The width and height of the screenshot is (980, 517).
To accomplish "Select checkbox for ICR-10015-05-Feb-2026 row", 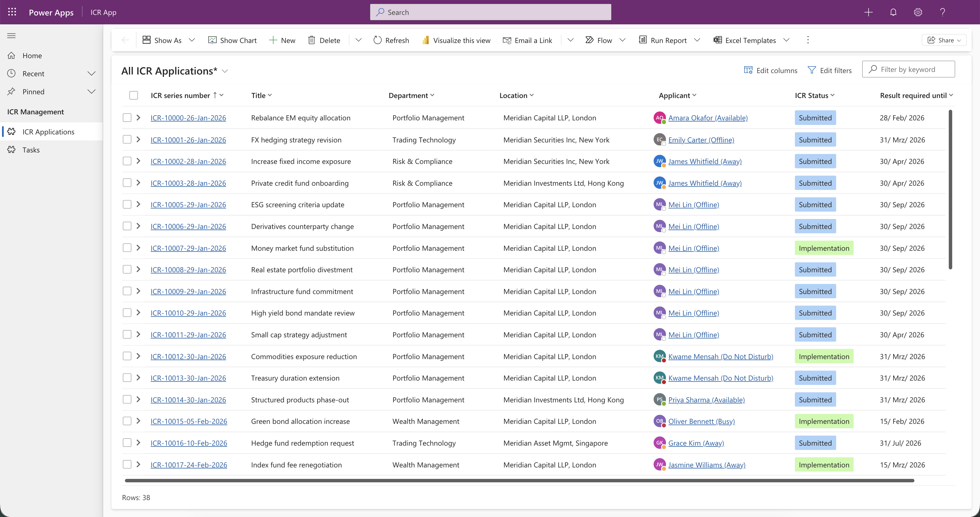I will click(127, 421).
